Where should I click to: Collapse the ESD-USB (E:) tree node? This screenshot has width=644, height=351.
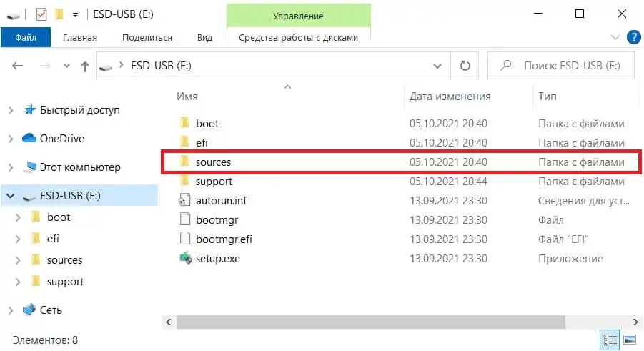click(x=11, y=197)
